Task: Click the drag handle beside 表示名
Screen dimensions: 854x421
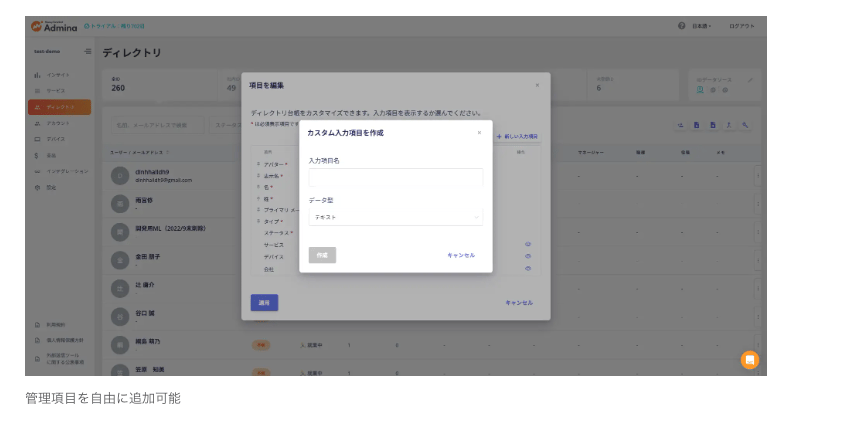Action: pos(258,175)
